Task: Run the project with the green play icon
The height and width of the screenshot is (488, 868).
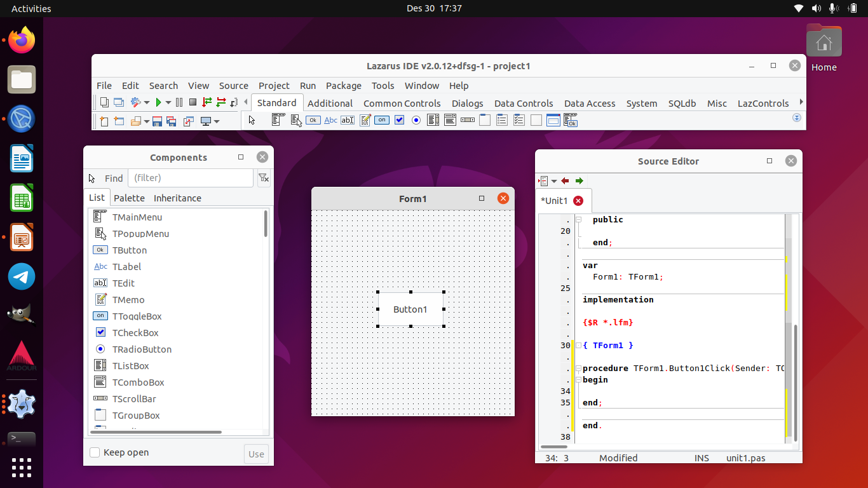Action: click(x=159, y=102)
